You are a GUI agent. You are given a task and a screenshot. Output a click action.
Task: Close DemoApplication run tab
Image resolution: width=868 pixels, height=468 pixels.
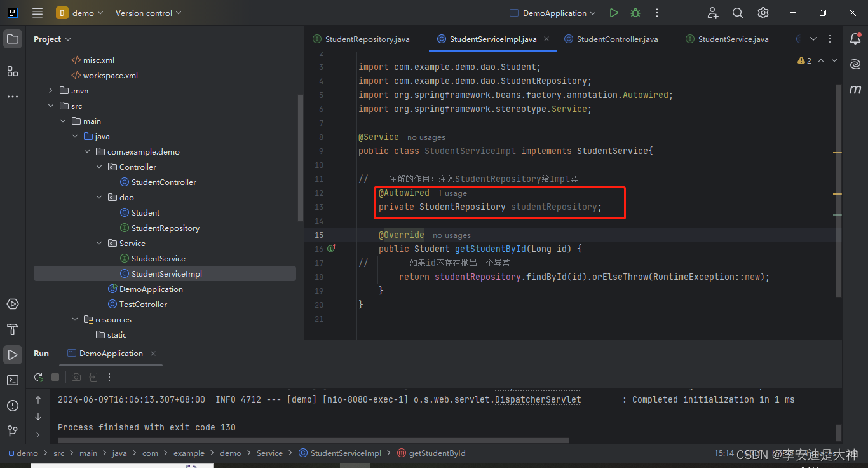[153, 354]
